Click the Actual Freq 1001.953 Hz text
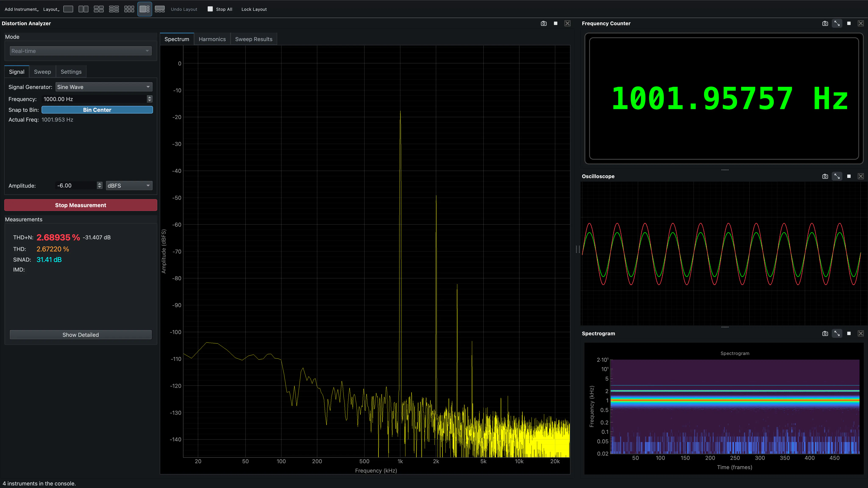The image size is (868, 488). pyautogui.click(x=57, y=120)
